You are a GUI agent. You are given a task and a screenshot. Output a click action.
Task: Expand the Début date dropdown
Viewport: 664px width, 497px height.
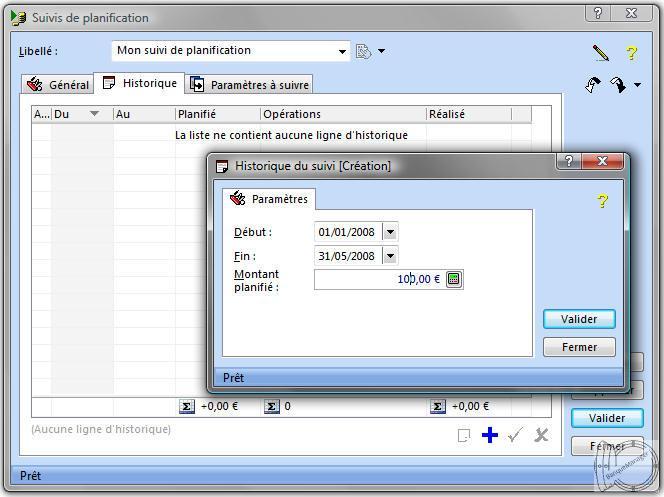tap(390, 232)
